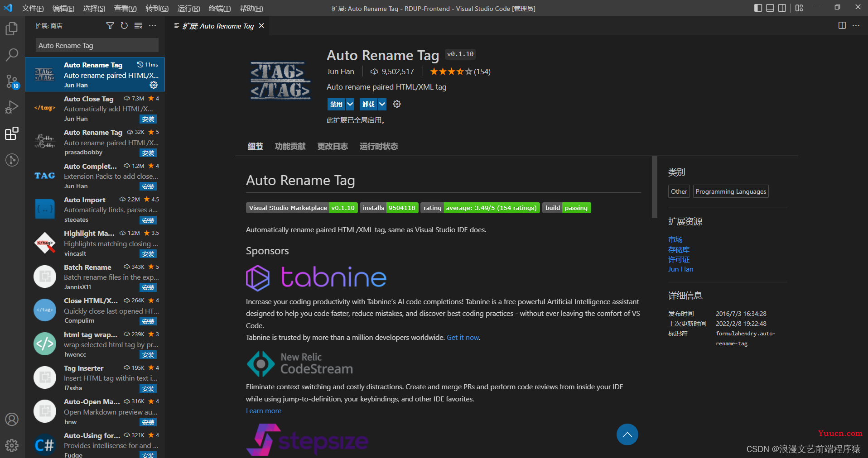Open the Accounts menu icon

12,420
